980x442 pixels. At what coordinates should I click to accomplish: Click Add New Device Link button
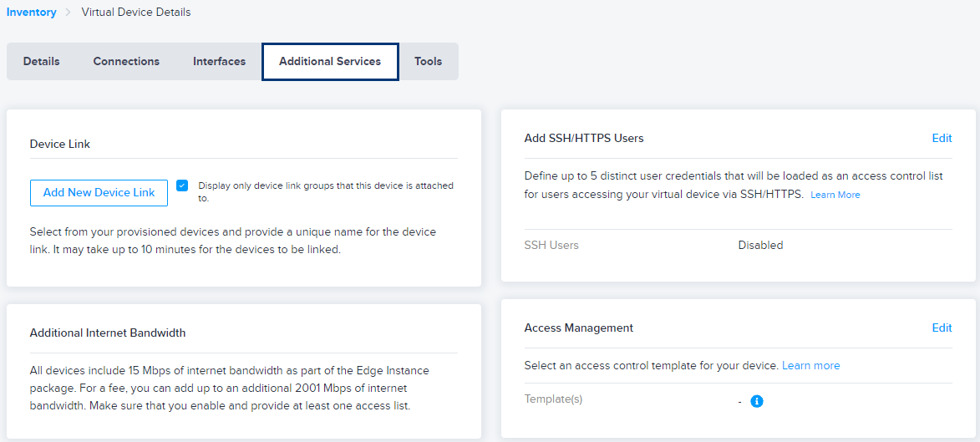(99, 192)
